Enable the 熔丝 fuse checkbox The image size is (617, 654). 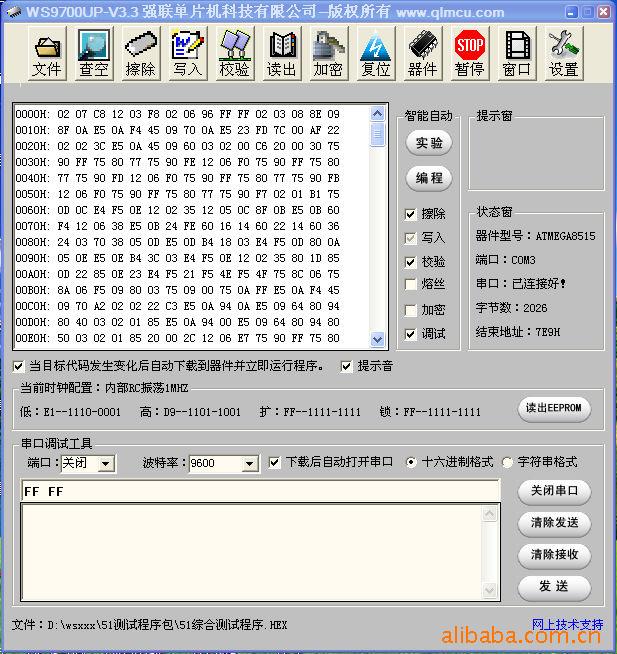pos(410,284)
